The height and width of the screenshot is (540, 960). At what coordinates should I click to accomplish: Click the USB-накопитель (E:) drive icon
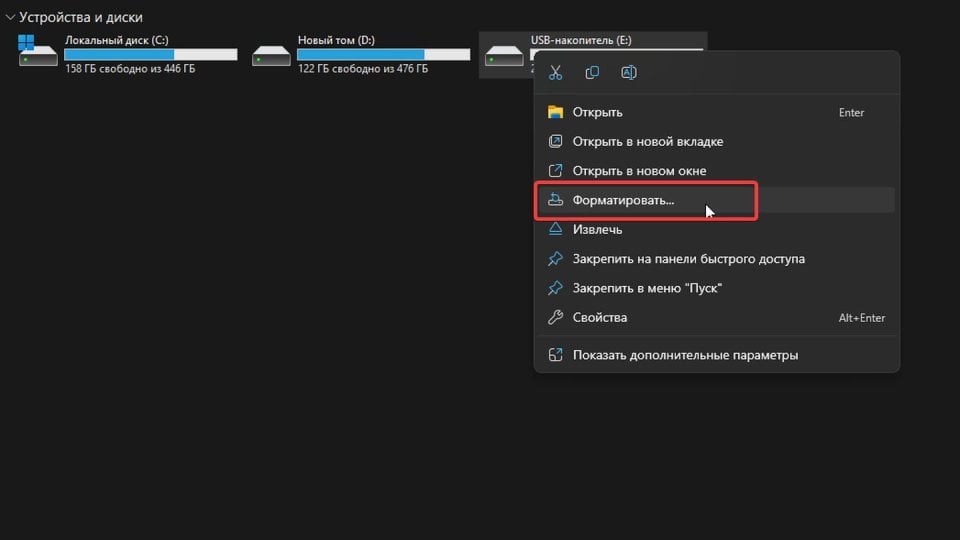click(x=504, y=54)
